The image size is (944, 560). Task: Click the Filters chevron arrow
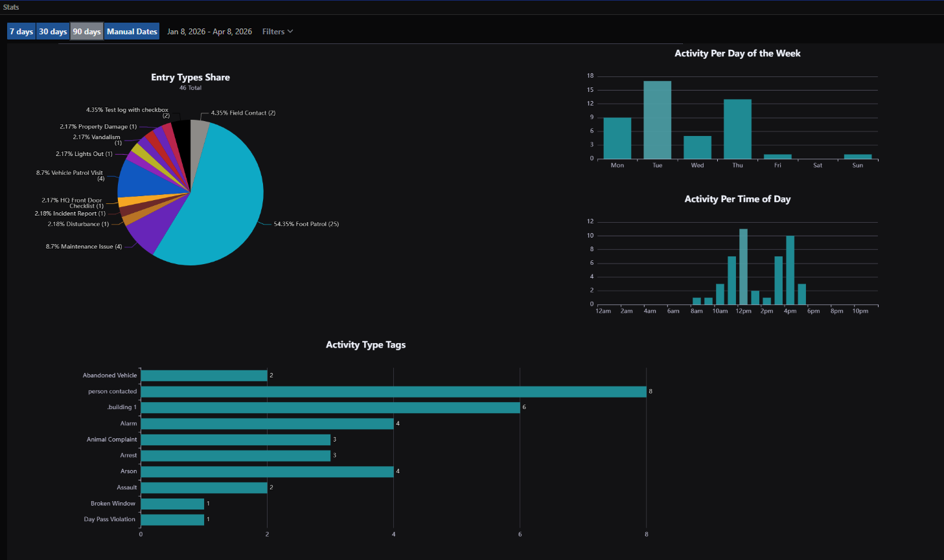(290, 32)
